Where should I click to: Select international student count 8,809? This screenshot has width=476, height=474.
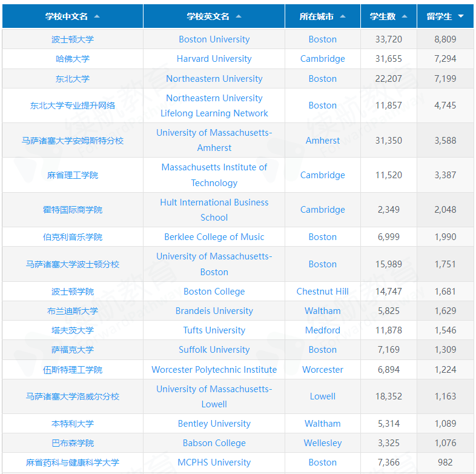point(445,39)
